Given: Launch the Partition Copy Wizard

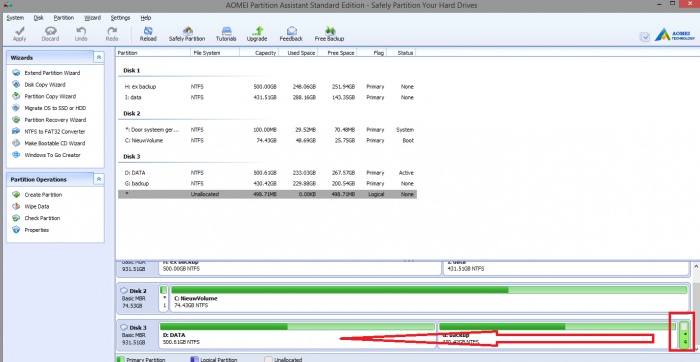Looking at the screenshot, I should point(44,96).
